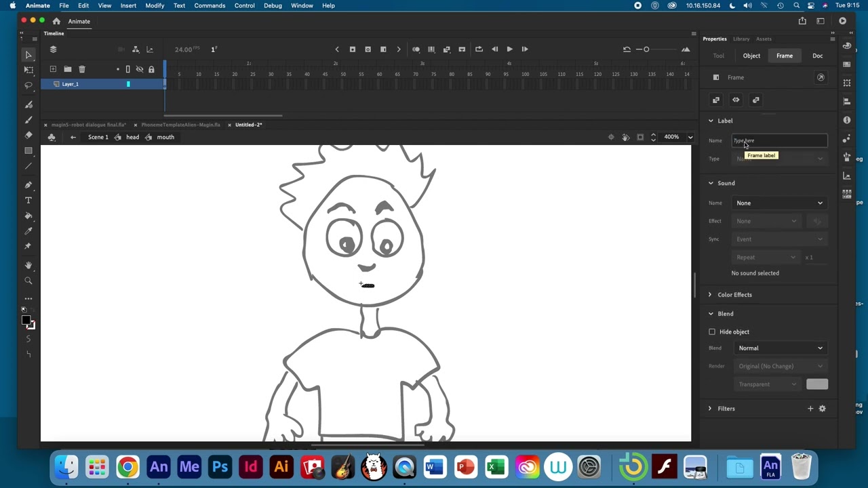Select the Eyedropper tool
The width and height of the screenshot is (868, 488).
click(28, 231)
